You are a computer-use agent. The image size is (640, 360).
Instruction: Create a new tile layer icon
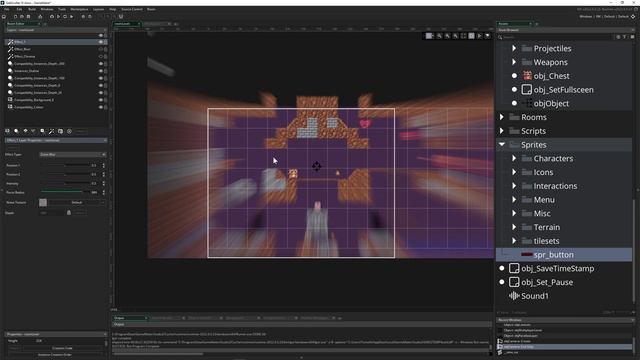pos(25,131)
